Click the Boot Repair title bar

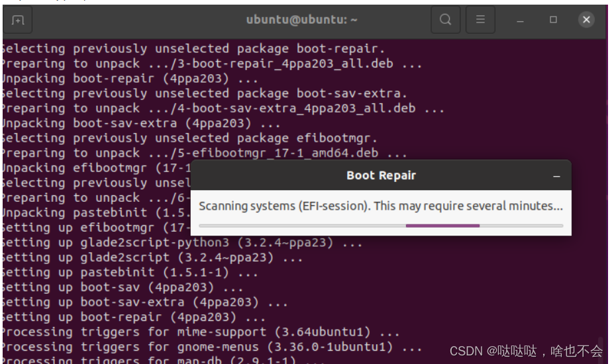tap(381, 175)
